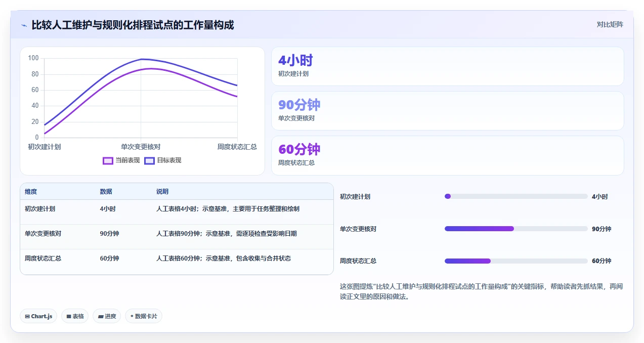Select the 60分钟 周度状态汇总 card

448,155
